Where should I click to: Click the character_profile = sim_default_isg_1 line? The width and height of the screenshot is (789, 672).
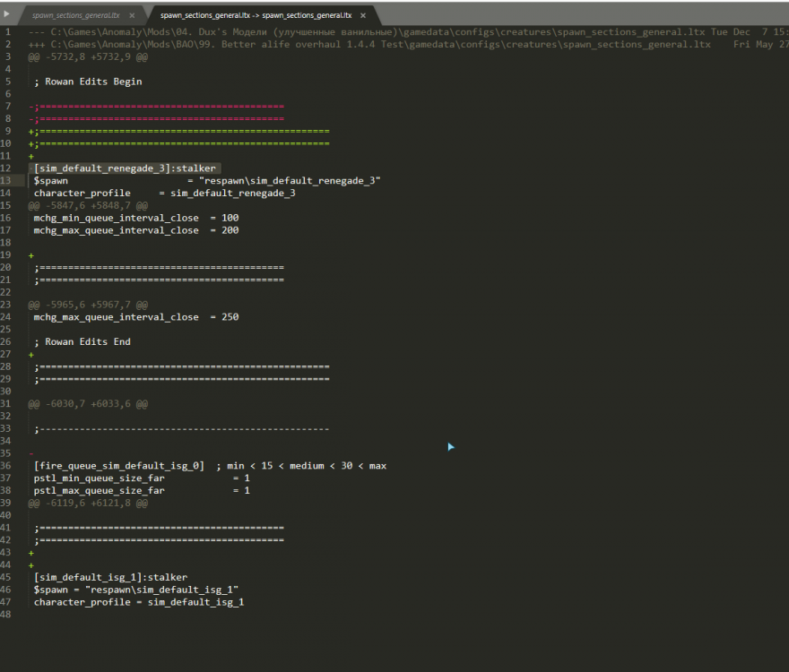point(138,602)
